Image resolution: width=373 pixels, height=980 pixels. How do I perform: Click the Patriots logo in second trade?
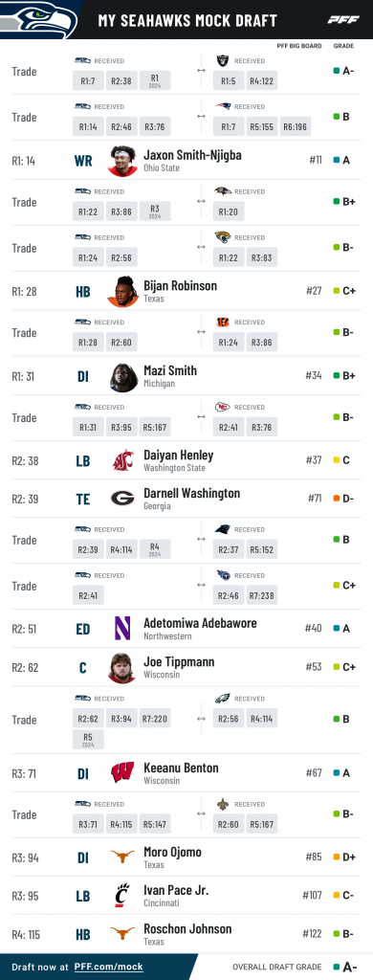pyautogui.click(x=223, y=106)
